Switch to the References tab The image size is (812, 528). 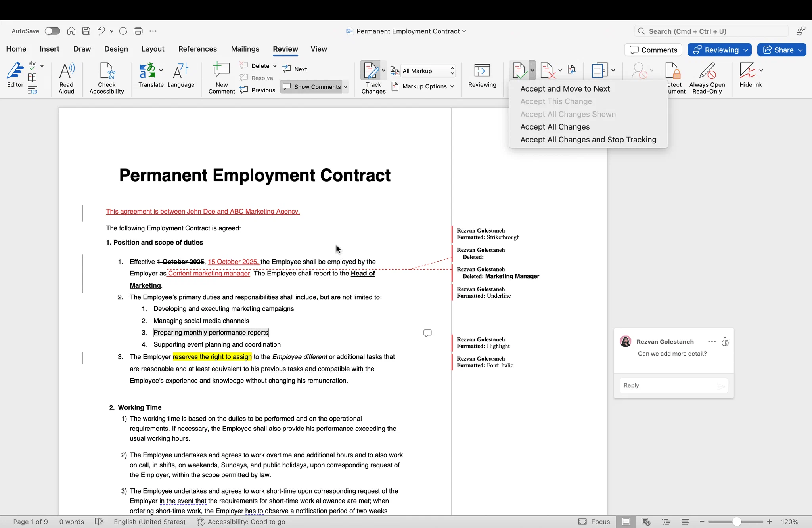[x=197, y=49]
